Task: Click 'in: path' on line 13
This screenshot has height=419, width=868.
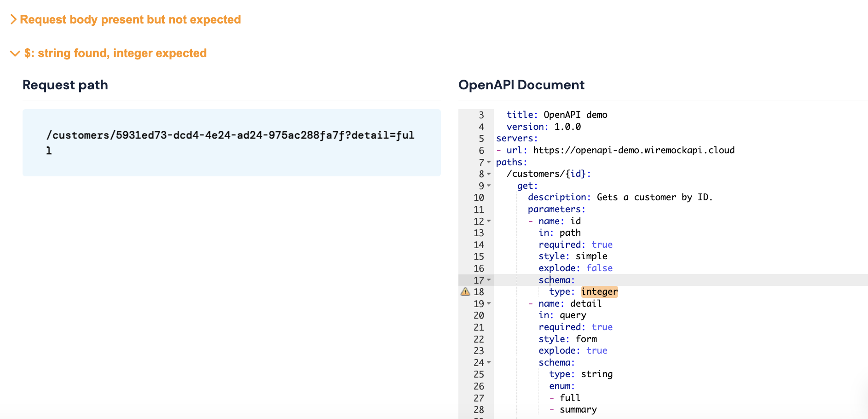Action: click(560, 233)
